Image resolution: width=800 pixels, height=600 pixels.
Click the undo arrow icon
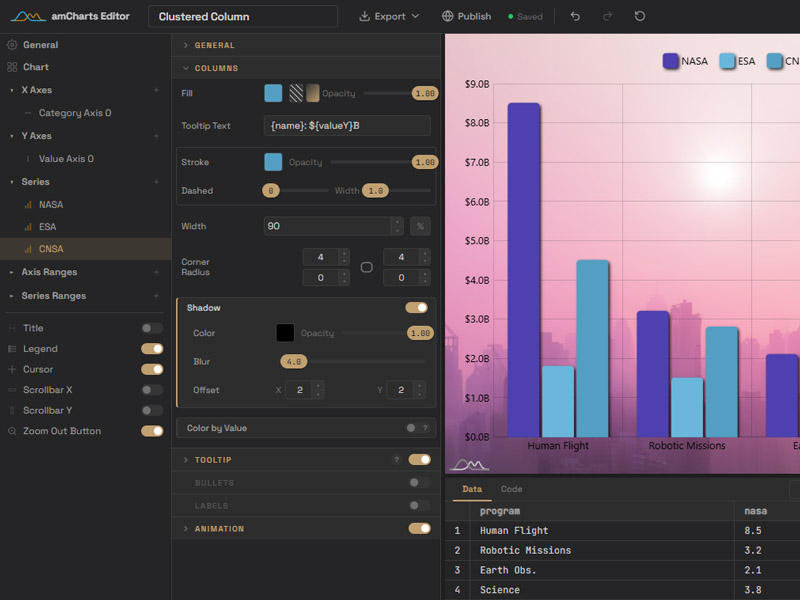pyautogui.click(x=575, y=16)
